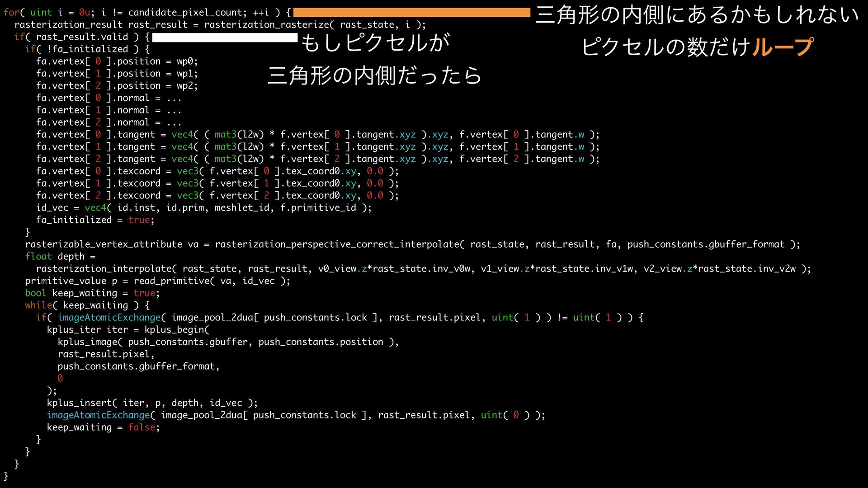The height and width of the screenshot is (488, 868).
Task: Click 'fa.vertex[ 2 ].tangent' assignment text
Action: coord(95,159)
